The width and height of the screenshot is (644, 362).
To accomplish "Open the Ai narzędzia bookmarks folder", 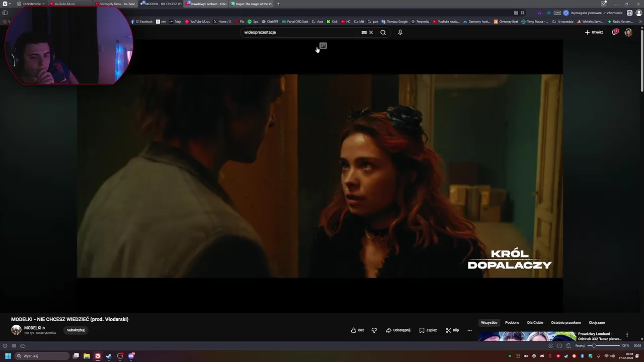I will (x=563, y=22).
